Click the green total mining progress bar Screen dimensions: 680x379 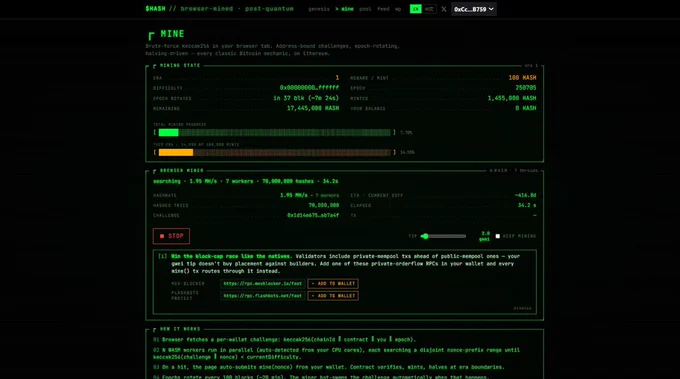pyautogui.click(x=274, y=132)
